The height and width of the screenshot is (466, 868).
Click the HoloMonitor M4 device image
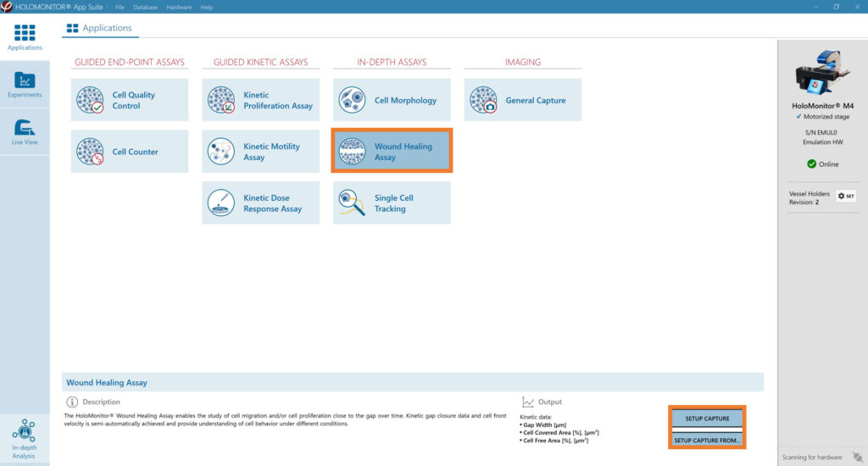[822, 72]
